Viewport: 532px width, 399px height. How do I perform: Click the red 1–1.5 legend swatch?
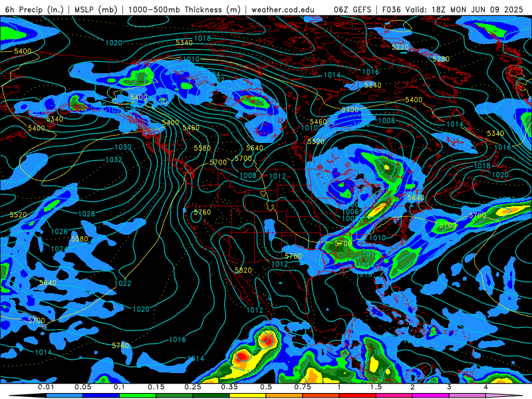point(358,396)
